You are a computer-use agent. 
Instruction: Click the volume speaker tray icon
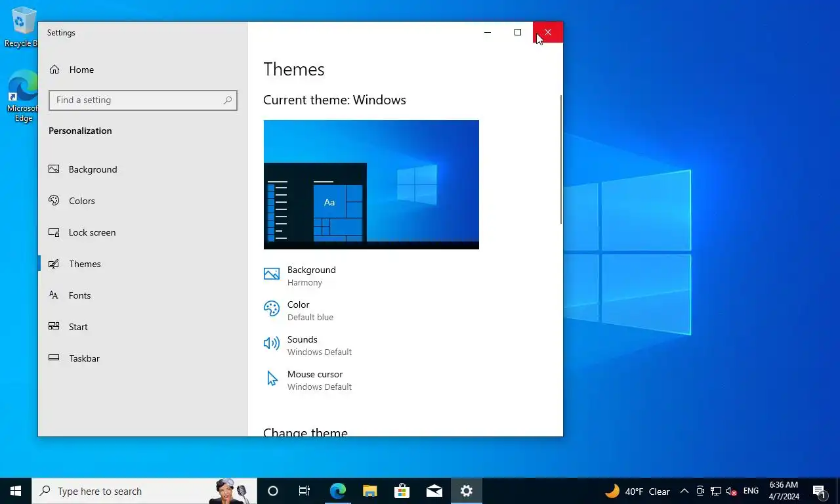point(732,491)
